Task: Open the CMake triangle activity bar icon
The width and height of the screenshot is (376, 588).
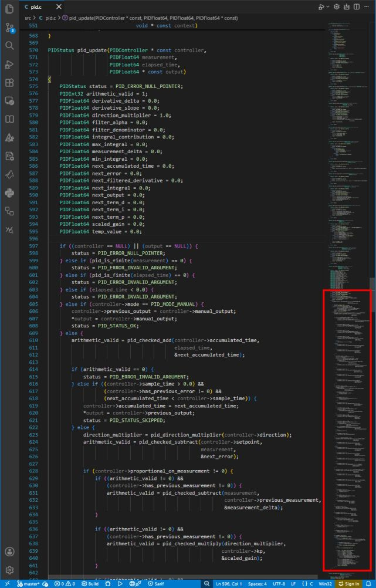Action: [x=9, y=138]
